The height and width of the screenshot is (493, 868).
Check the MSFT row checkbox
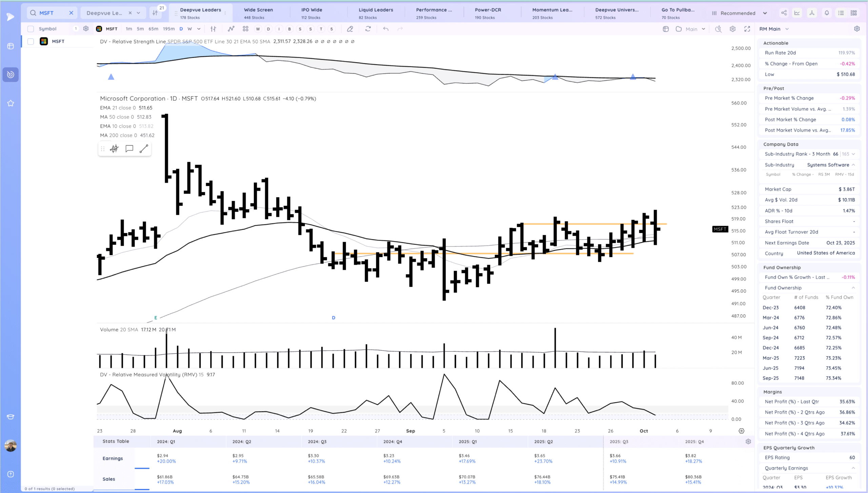31,41
